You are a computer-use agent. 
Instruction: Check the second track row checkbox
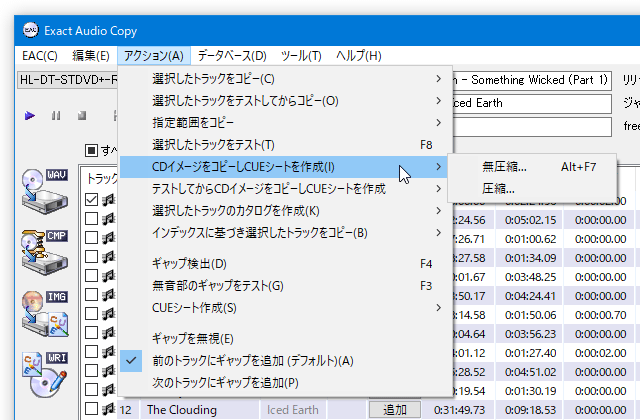pos(91,219)
